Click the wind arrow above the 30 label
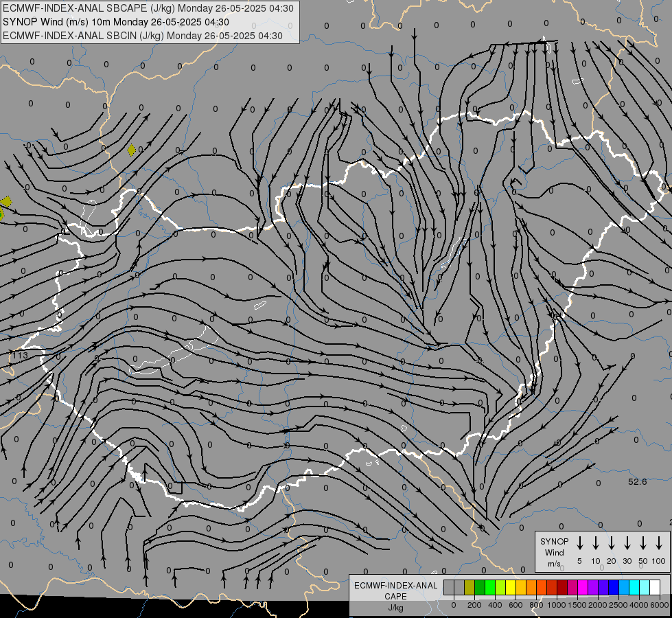The width and height of the screenshot is (672, 618). point(627,543)
